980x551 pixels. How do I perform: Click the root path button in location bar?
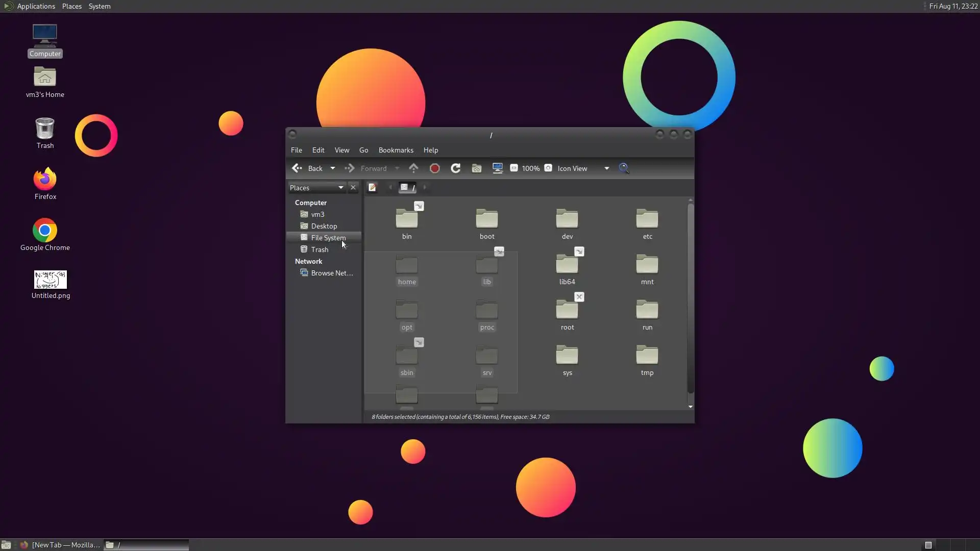(x=408, y=188)
